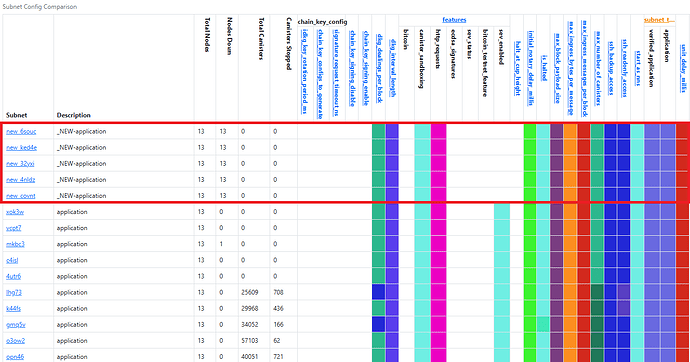Viewport: 690px width, 362px height.
Task: Click the ssh_backup_access column header link
Action: 611,68
